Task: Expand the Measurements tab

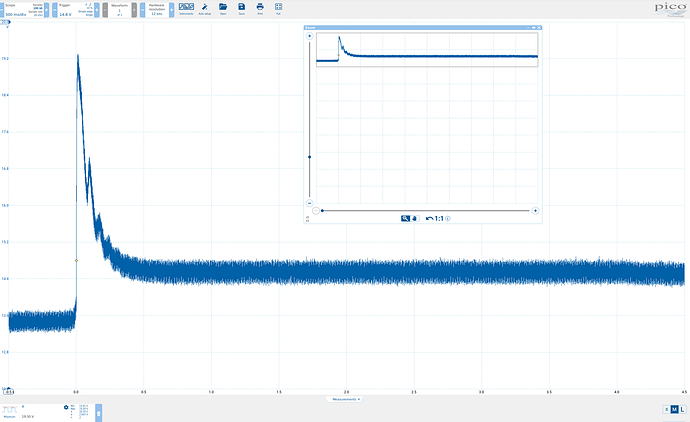Action: pos(344,399)
